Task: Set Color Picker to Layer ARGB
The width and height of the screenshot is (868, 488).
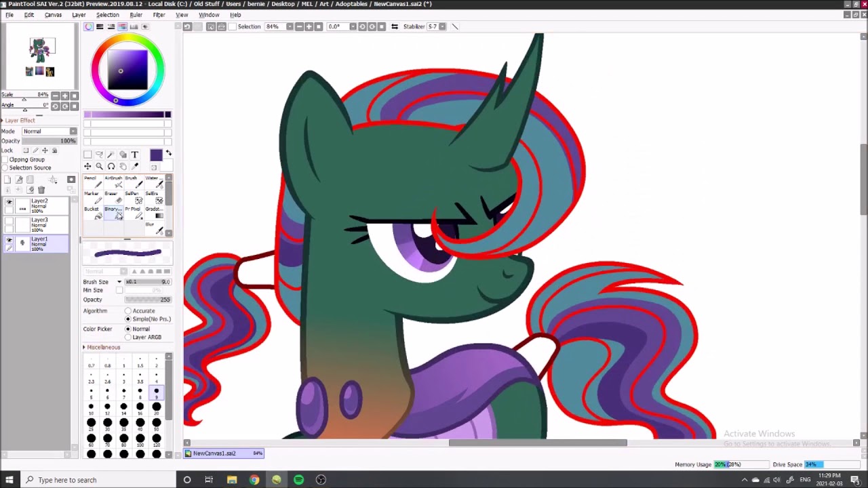Action: pyautogui.click(x=127, y=337)
